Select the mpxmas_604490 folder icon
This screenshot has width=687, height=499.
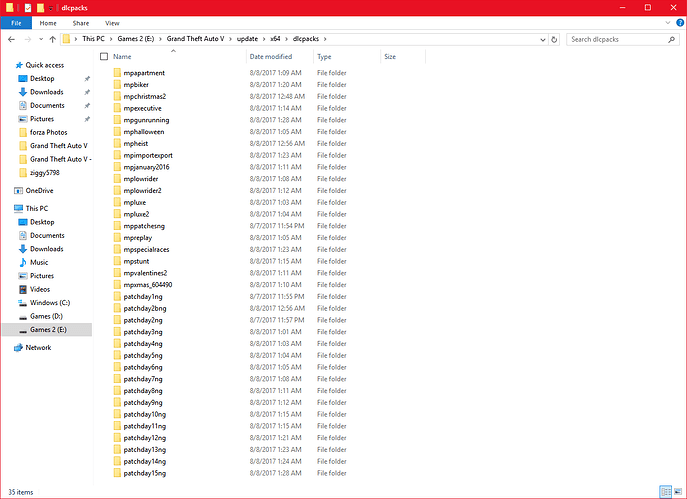(x=117, y=285)
